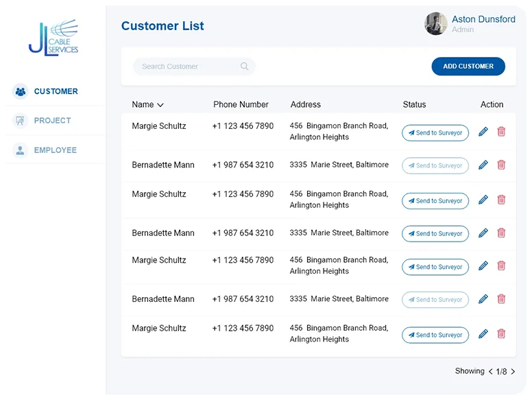This screenshot has width=532, height=400.
Task: Click the delete trash icon in first row
Action: pos(501,132)
